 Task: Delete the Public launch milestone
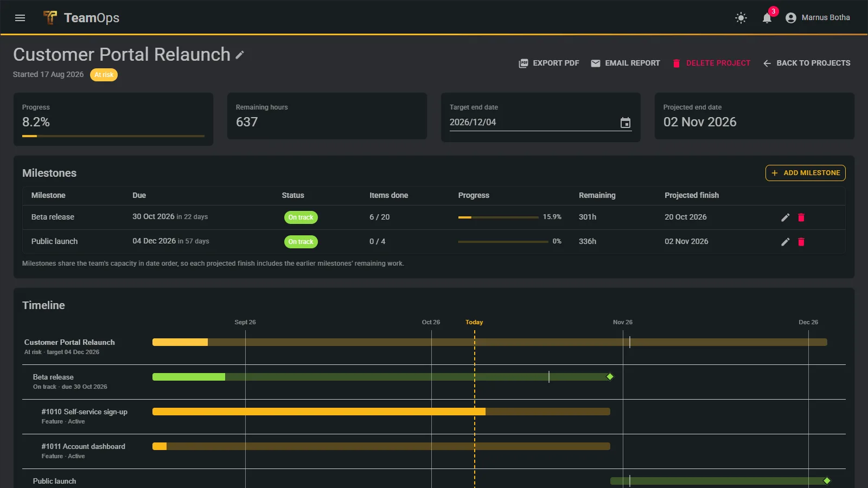click(x=801, y=242)
